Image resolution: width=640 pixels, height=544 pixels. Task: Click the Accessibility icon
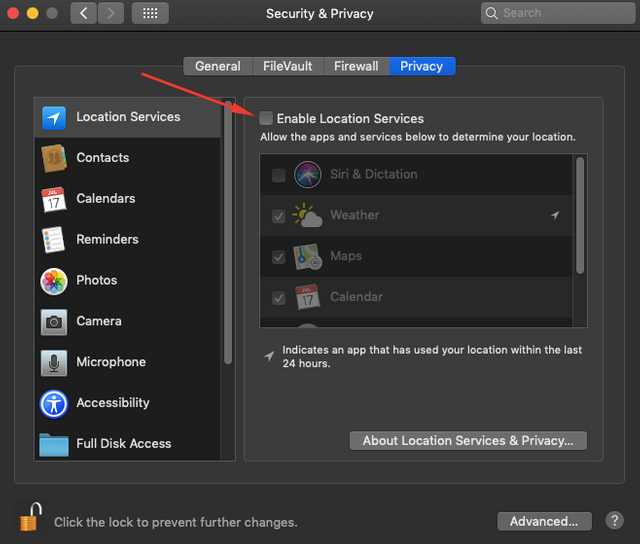(x=54, y=404)
